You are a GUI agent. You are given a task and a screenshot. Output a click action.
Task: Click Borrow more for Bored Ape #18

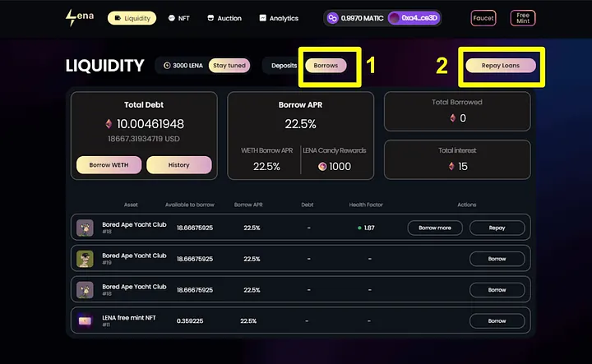coord(435,228)
